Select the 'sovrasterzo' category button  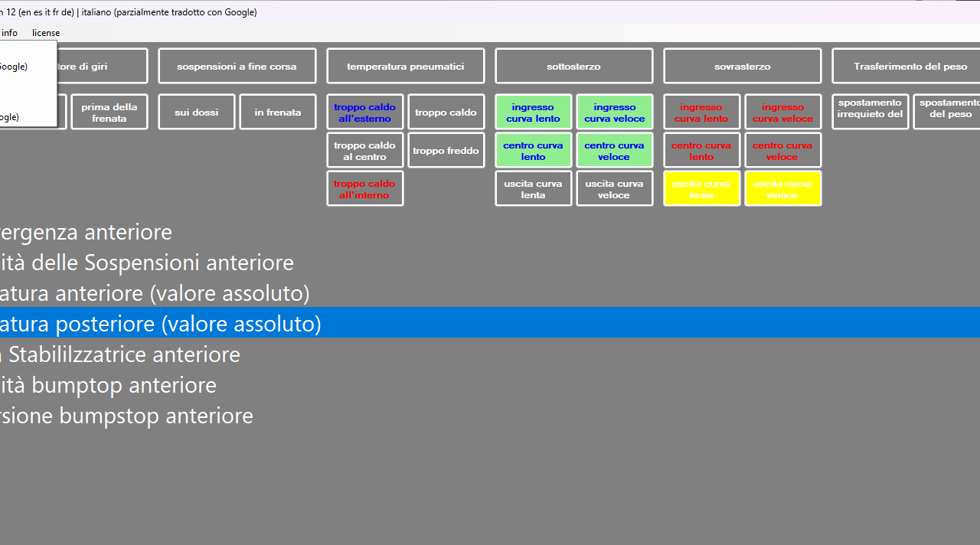743,67
